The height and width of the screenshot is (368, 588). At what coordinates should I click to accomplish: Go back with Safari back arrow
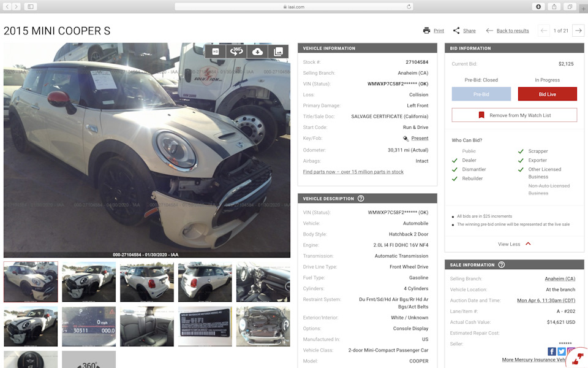tap(7, 6)
